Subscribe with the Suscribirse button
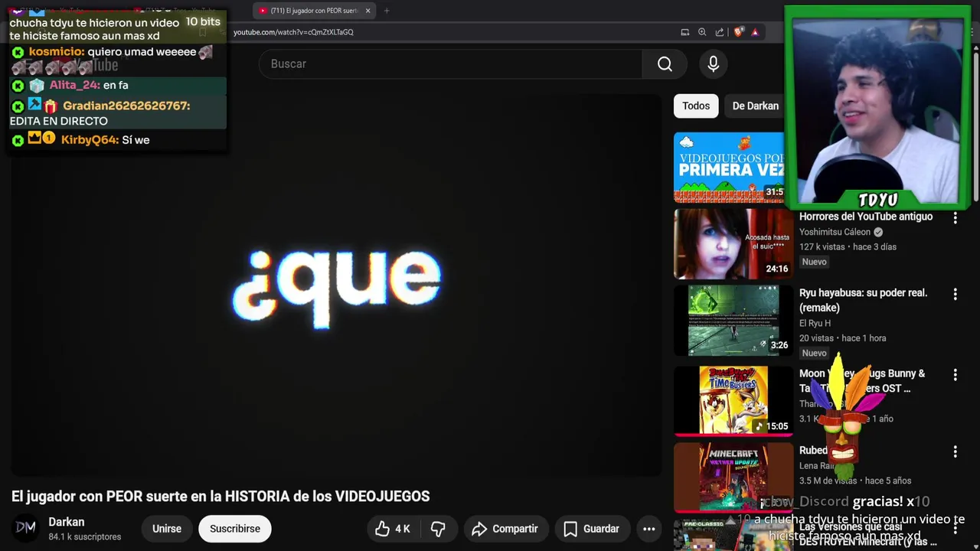 235,529
